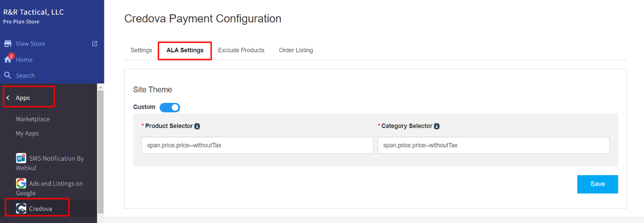Click the Search magnifier icon
Screen dimensions: 644x223
click(8, 75)
